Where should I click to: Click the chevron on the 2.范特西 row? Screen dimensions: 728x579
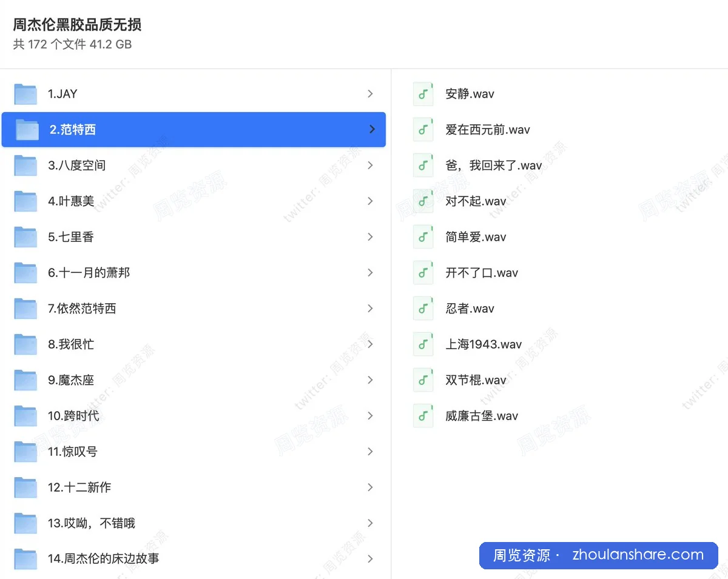tap(372, 130)
